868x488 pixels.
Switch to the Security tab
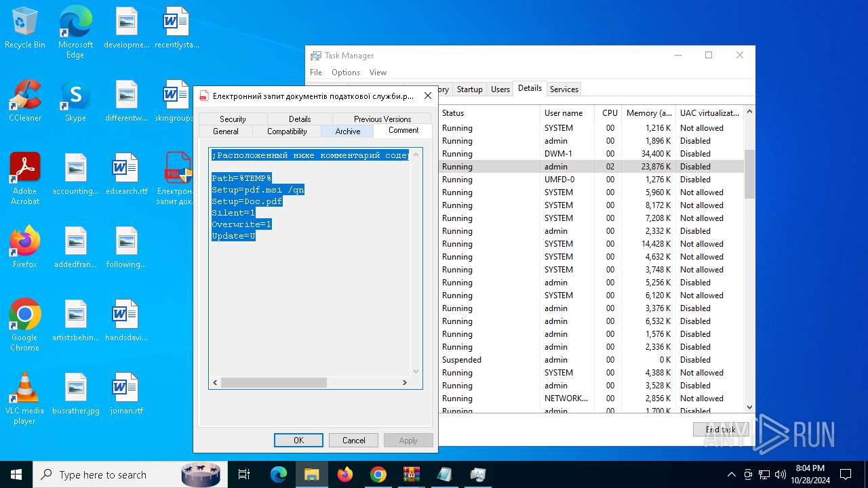[233, 119]
